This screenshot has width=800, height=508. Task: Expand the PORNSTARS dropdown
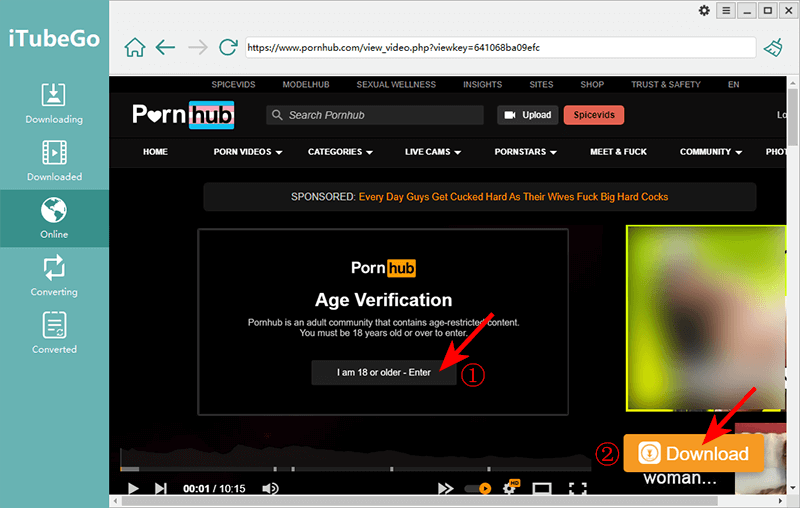[x=525, y=152]
